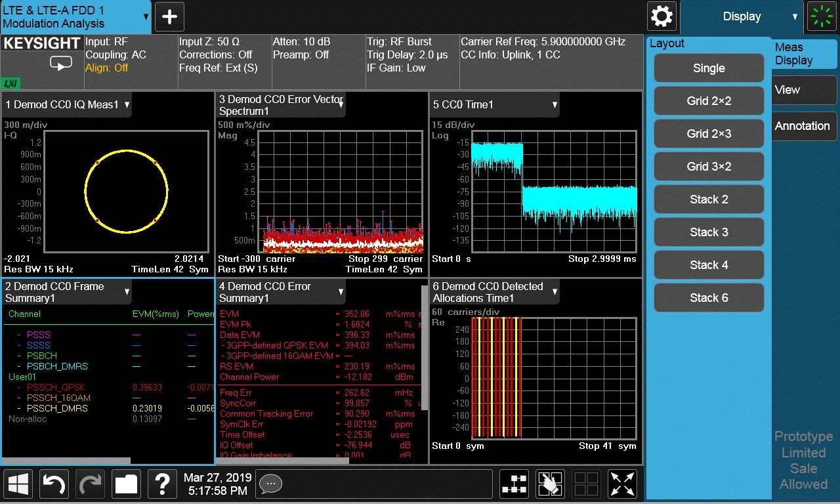
Task: Toggle full screen with the expand arrows icon
Action: (622, 484)
